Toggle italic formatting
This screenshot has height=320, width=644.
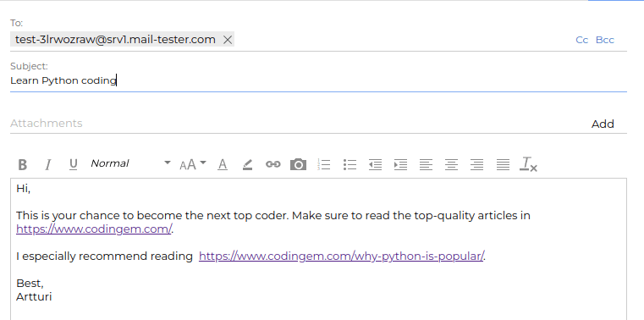(x=48, y=165)
